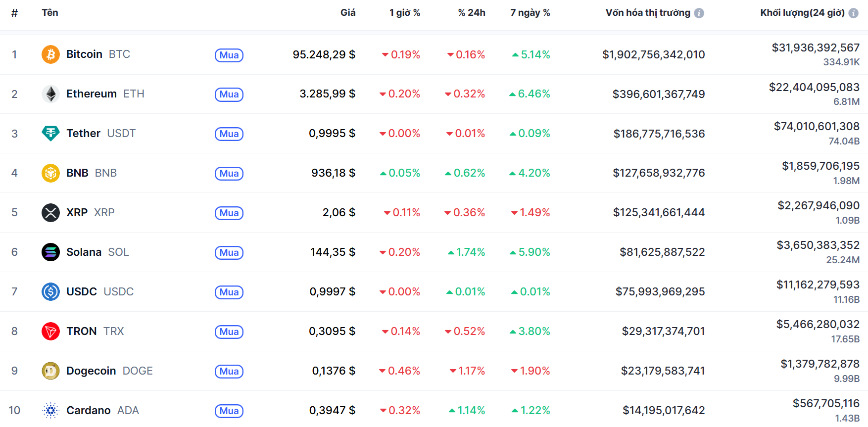The height and width of the screenshot is (427, 868).
Task: Click the Mua button for Bitcoin
Action: (x=229, y=55)
